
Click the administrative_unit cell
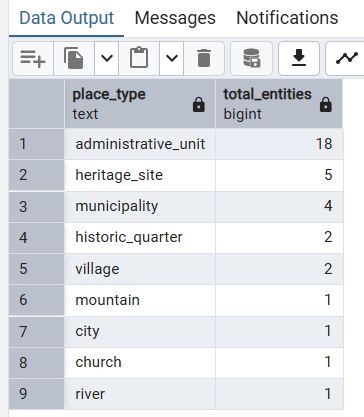tap(140, 144)
